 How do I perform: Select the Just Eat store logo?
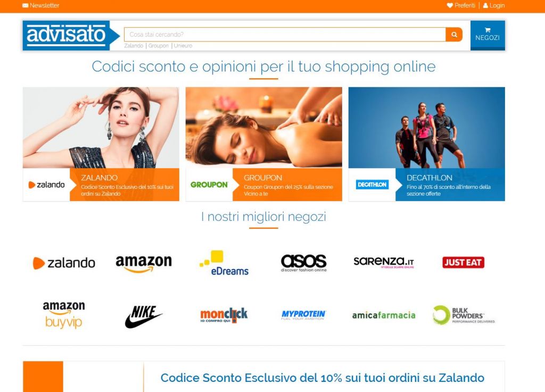pyautogui.click(x=463, y=263)
